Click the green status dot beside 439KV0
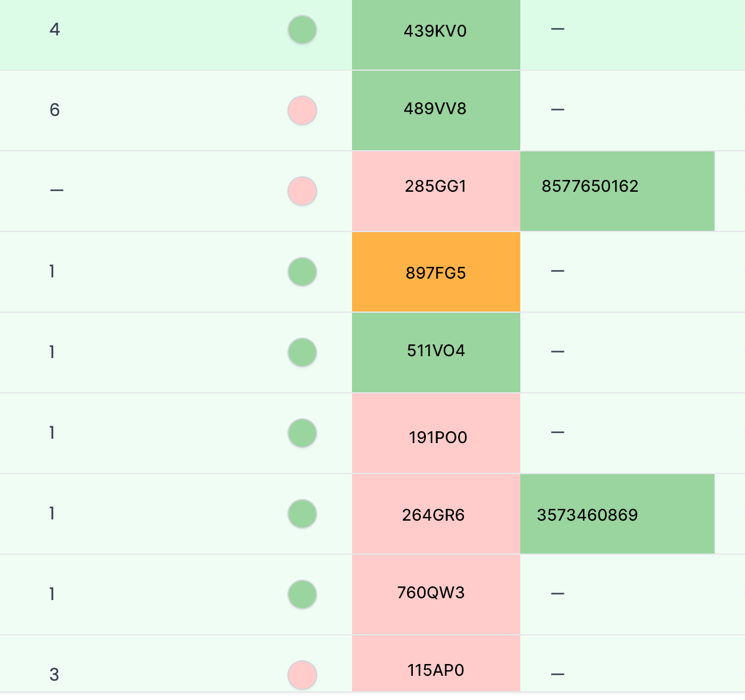Image resolution: width=745 pixels, height=700 pixels. coord(302,30)
